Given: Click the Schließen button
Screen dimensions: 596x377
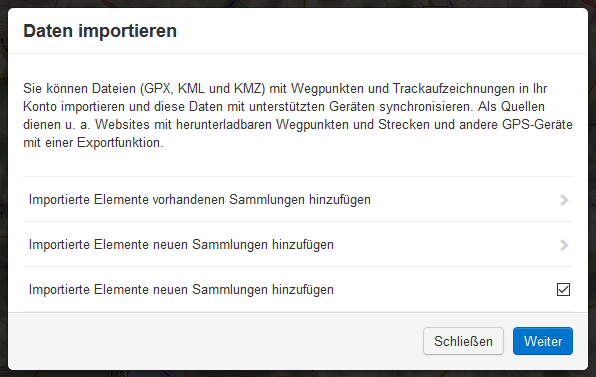Looking at the screenshot, I should (x=463, y=341).
